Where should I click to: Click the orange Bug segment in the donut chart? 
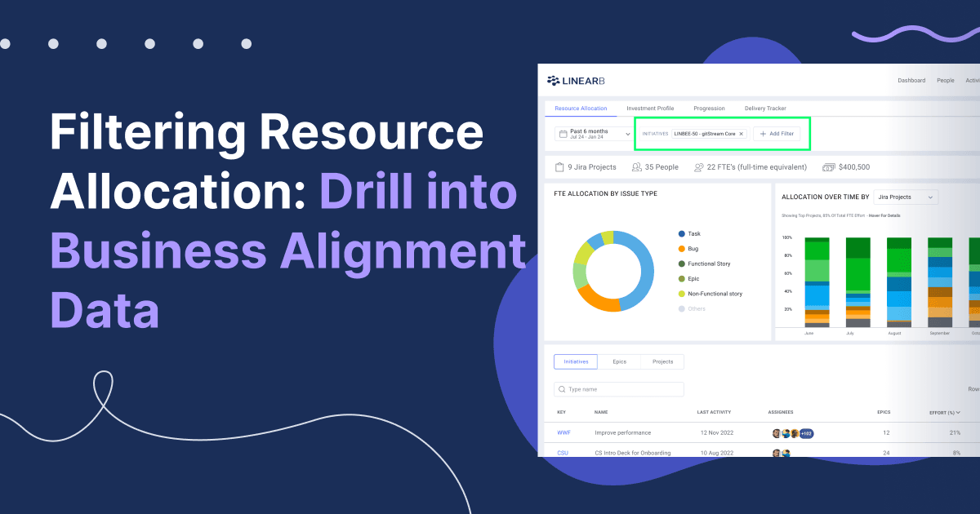(600, 304)
